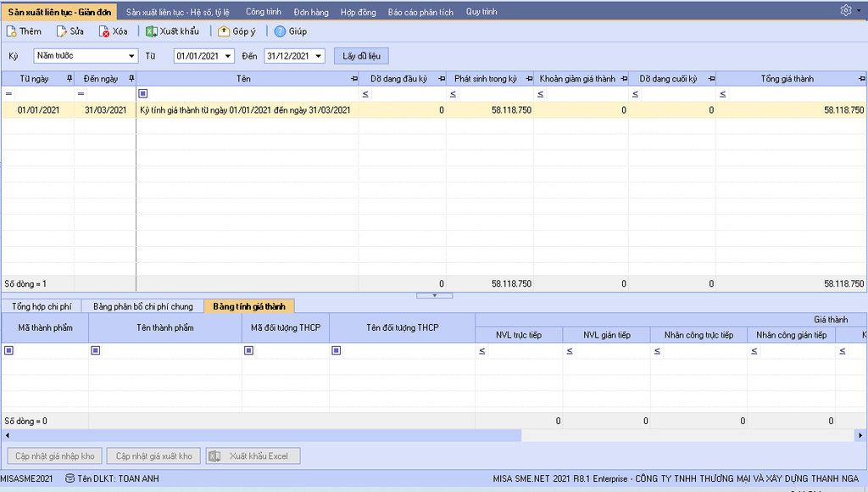Click the Tên thành phẩm column header
Image resolution: width=868 pixels, height=492 pixels.
pos(165,327)
